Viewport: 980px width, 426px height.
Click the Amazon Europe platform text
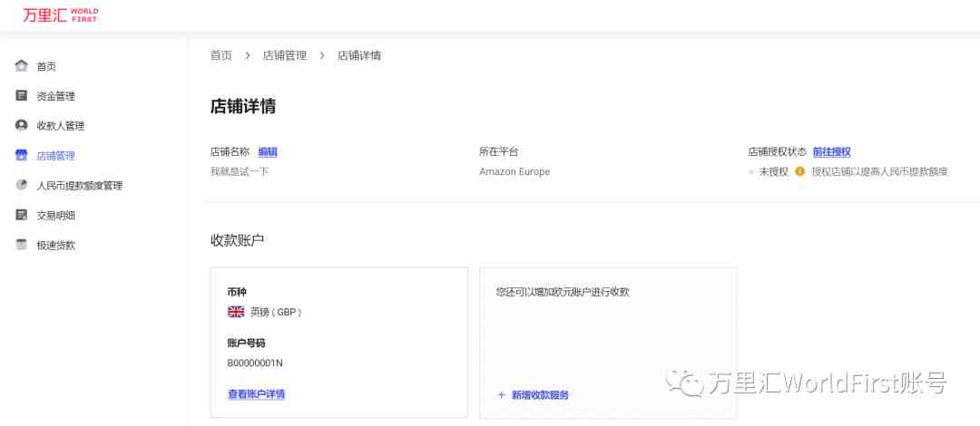tap(514, 171)
